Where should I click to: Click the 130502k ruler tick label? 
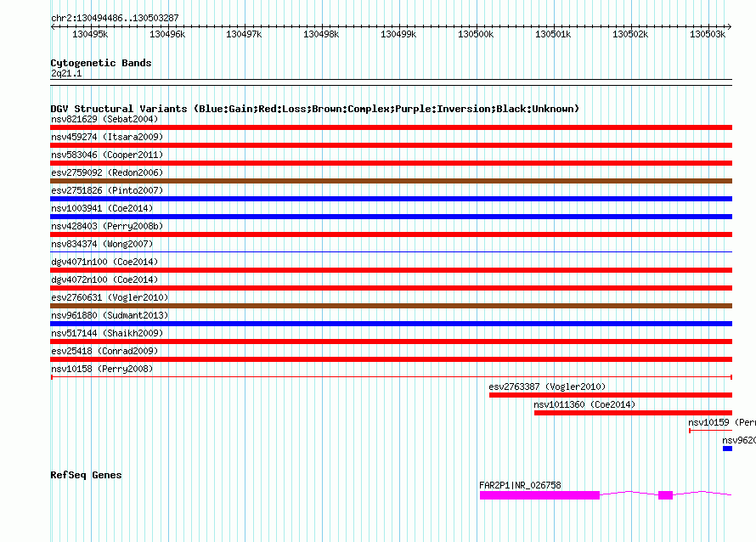630,34
